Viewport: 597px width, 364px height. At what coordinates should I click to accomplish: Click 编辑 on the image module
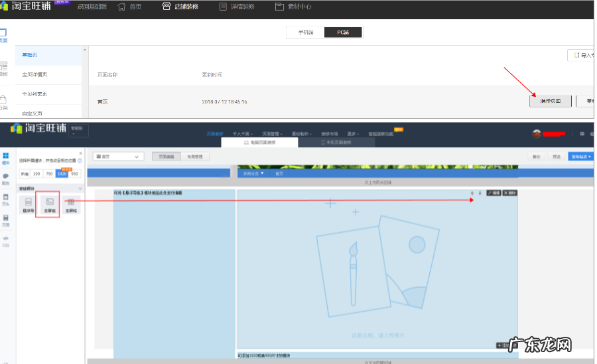pyautogui.click(x=494, y=193)
